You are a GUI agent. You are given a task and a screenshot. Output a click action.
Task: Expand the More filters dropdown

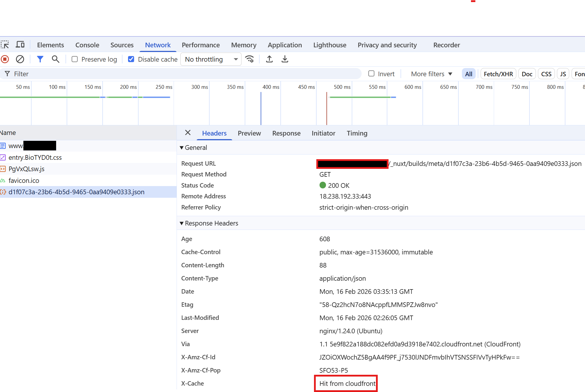point(432,74)
